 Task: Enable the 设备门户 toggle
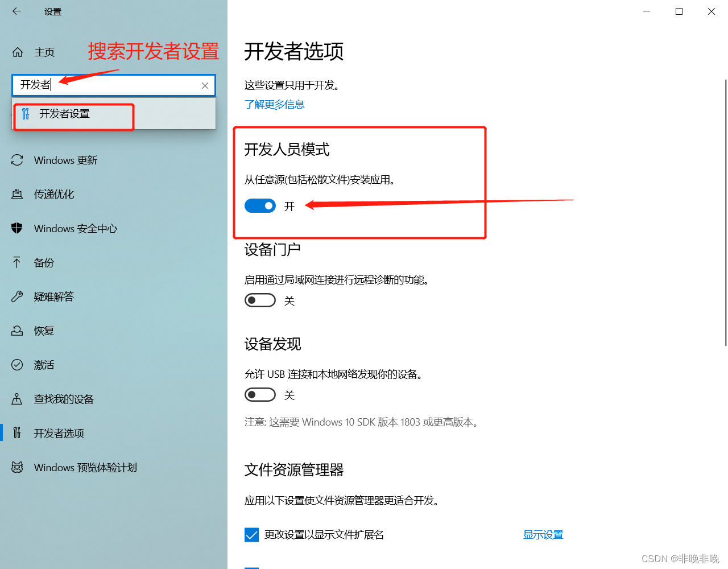click(260, 300)
